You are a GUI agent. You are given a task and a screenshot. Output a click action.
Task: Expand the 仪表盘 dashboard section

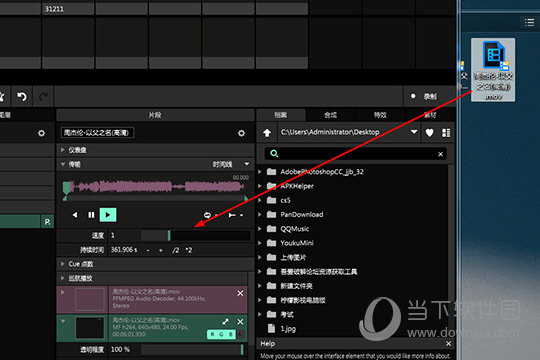[x=62, y=150]
